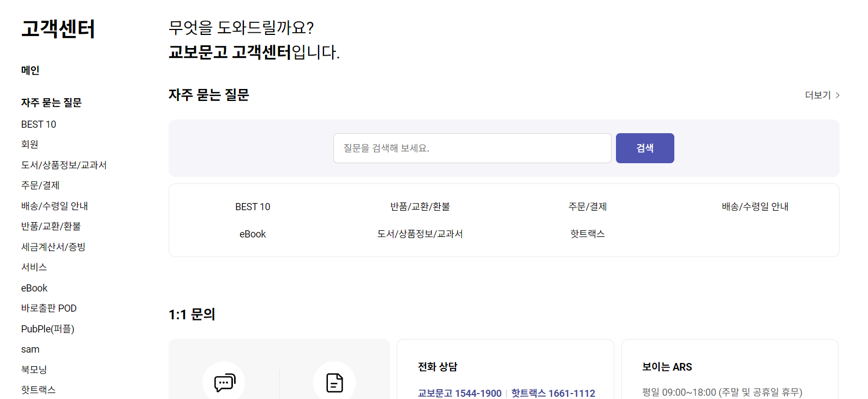Open the document inquiry history icon
Viewport: 868px width, 399px height.
click(334, 382)
